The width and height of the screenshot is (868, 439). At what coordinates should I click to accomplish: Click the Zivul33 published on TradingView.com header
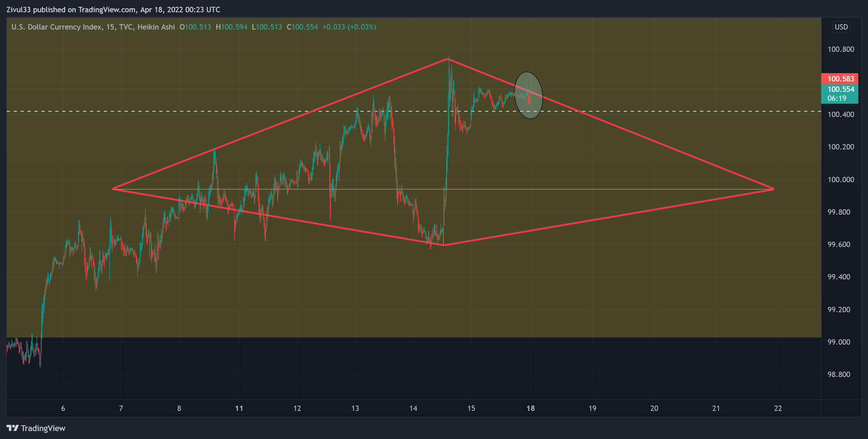coord(113,10)
